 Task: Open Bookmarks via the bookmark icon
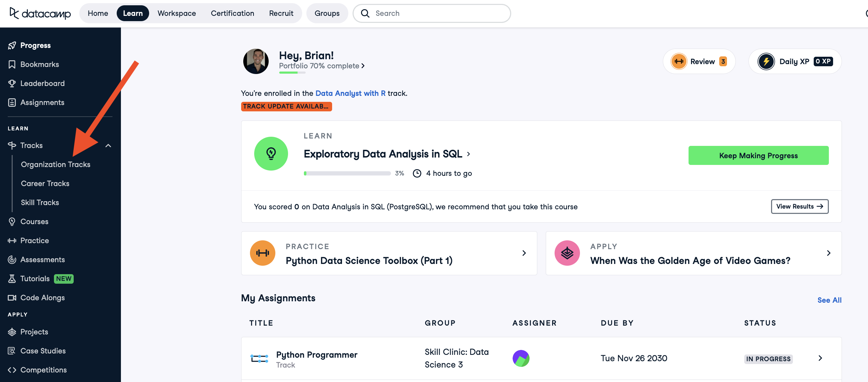[12, 64]
